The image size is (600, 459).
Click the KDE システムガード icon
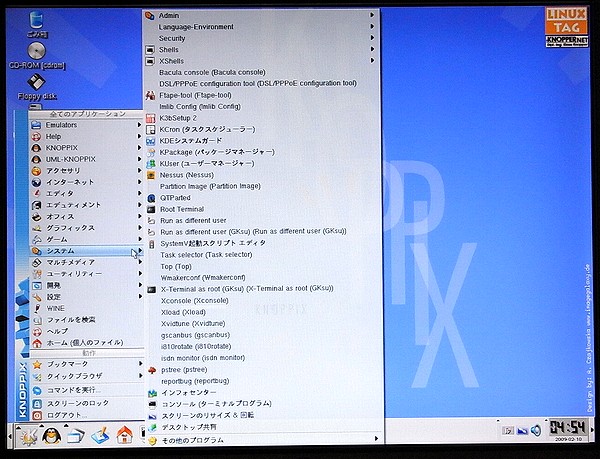point(151,141)
